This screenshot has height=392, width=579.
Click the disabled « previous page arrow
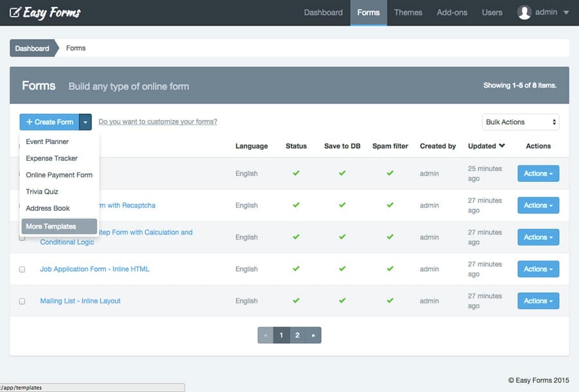[265, 335]
